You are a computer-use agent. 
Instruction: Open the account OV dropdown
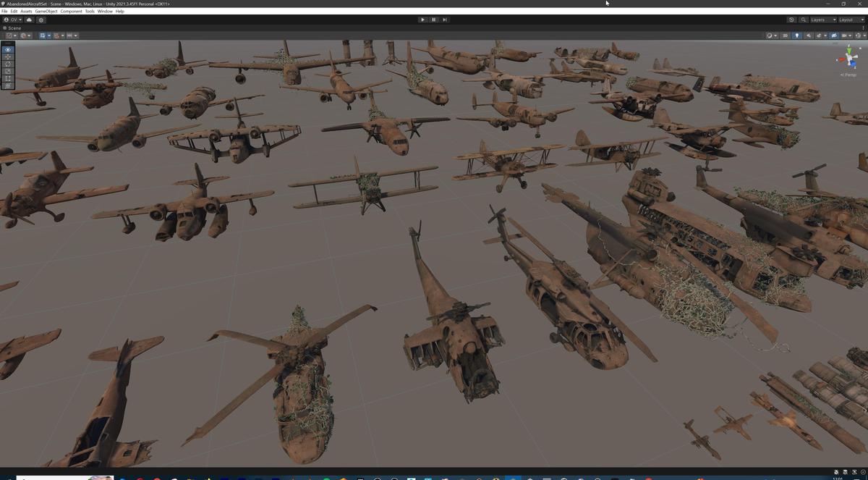point(12,20)
